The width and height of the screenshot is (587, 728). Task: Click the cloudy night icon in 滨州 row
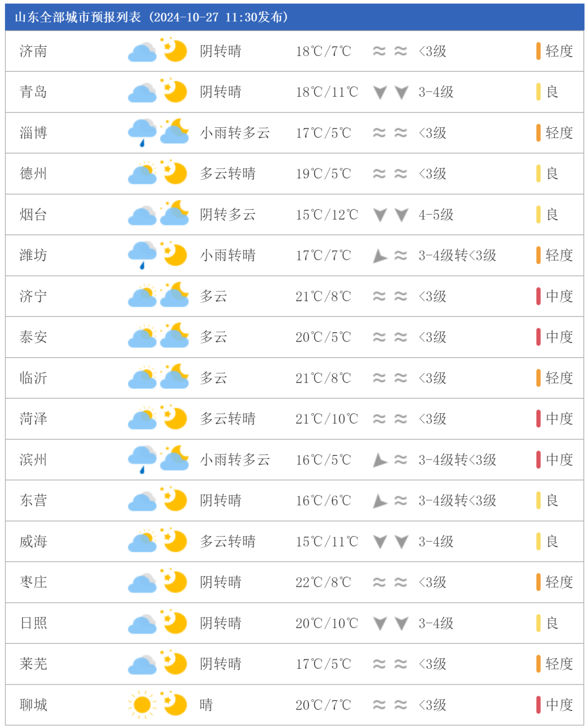pyautogui.click(x=174, y=458)
